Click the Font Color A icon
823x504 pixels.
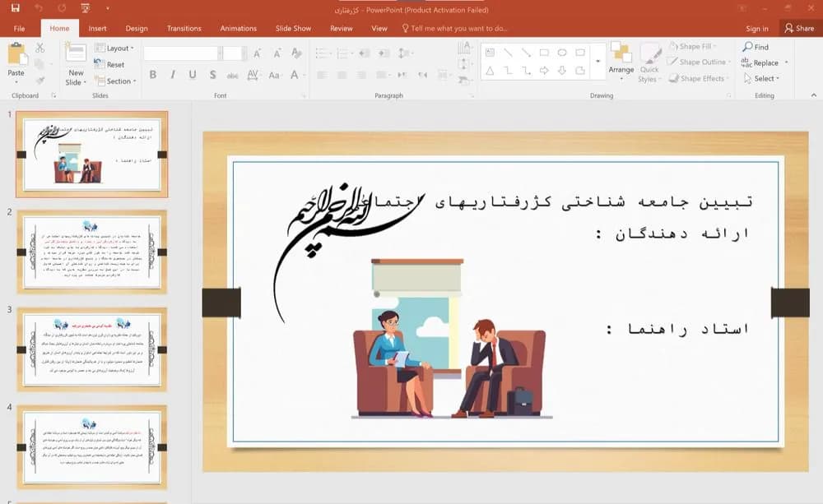point(295,75)
